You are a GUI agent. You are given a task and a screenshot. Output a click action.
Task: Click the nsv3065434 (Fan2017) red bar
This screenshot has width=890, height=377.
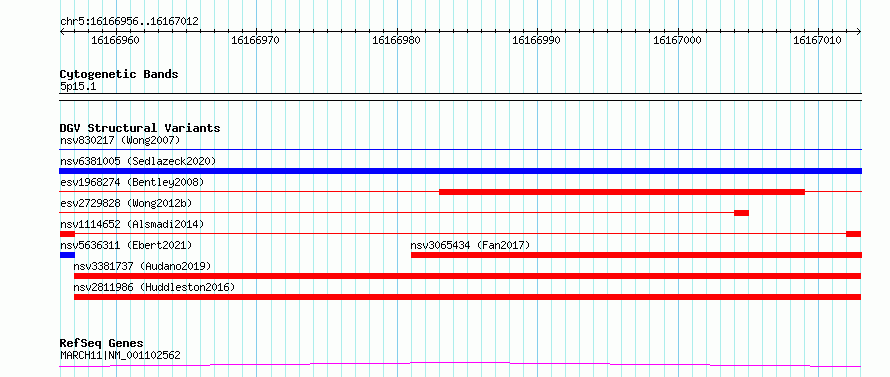[x=636, y=255]
